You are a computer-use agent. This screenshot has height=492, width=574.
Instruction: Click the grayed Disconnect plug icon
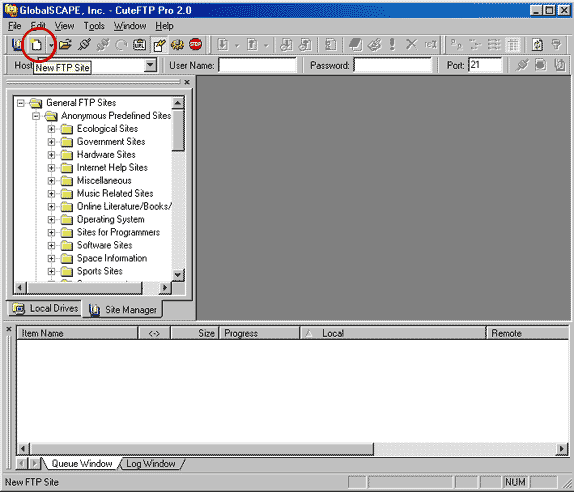103,45
